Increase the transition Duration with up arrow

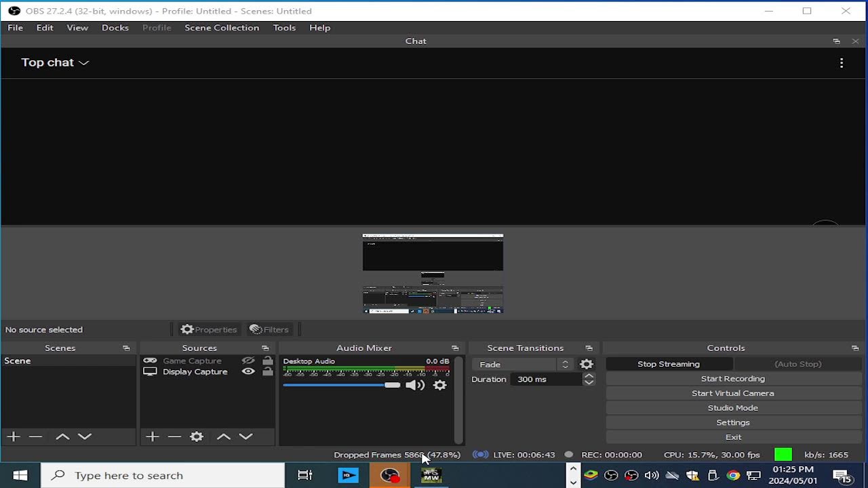point(589,376)
